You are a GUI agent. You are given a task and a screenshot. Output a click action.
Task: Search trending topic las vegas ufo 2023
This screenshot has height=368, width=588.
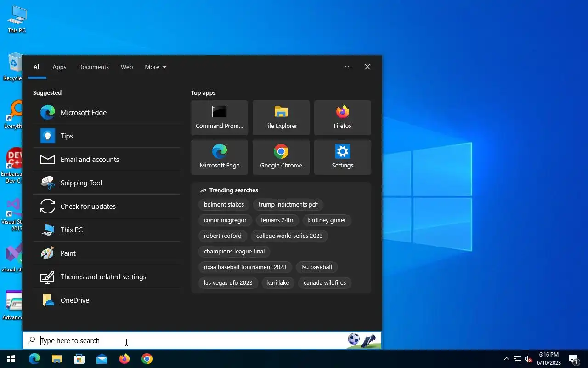(228, 282)
